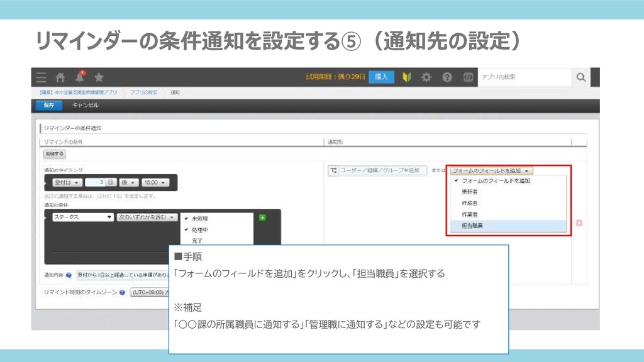Click the blue 保存 button
644x362 pixels.
pos(49,106)
